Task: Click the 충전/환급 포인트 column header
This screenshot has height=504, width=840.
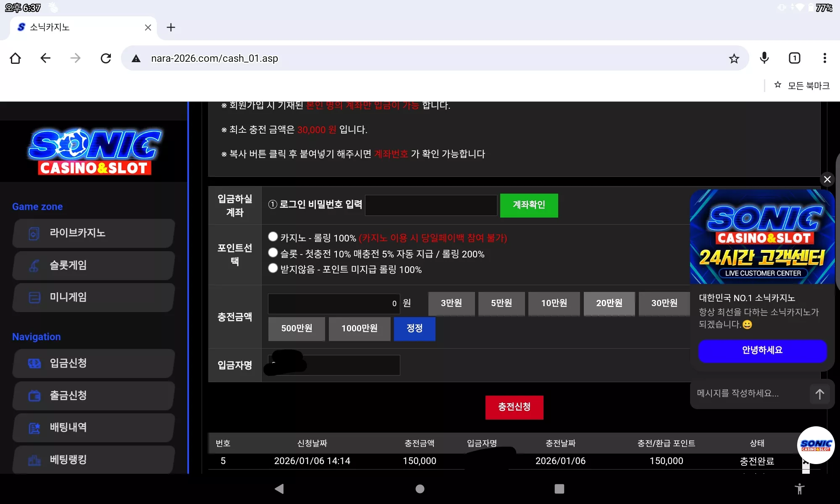Action: tap(666, 444)
